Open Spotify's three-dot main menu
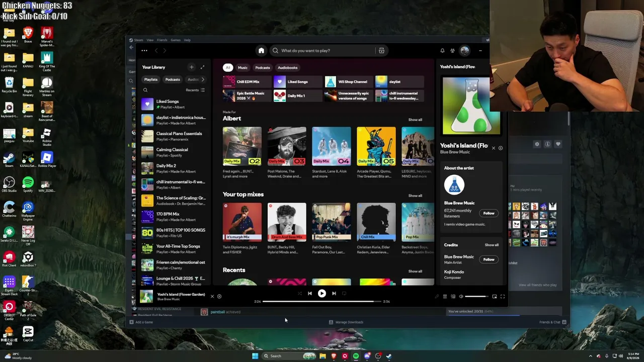Viewport: 644px width, 362px height. pyautogui.click(x=144, y=50)
